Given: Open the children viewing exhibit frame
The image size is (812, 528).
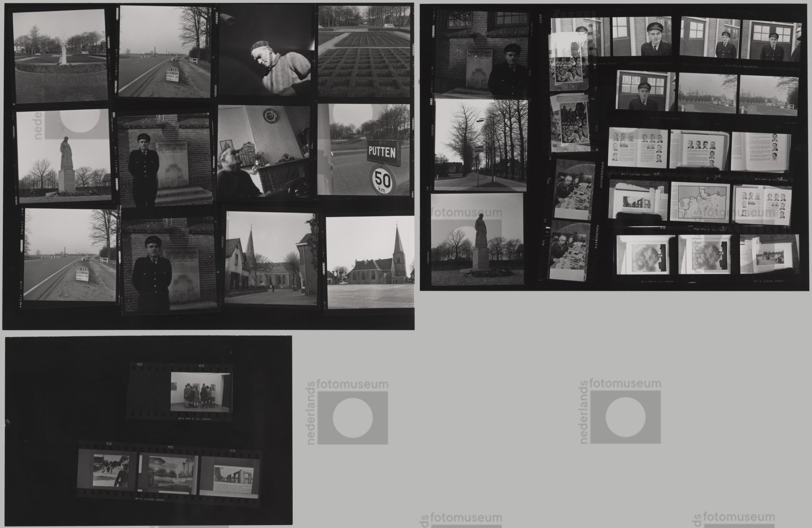Looking at the screenshot, I should click(200, 392).
